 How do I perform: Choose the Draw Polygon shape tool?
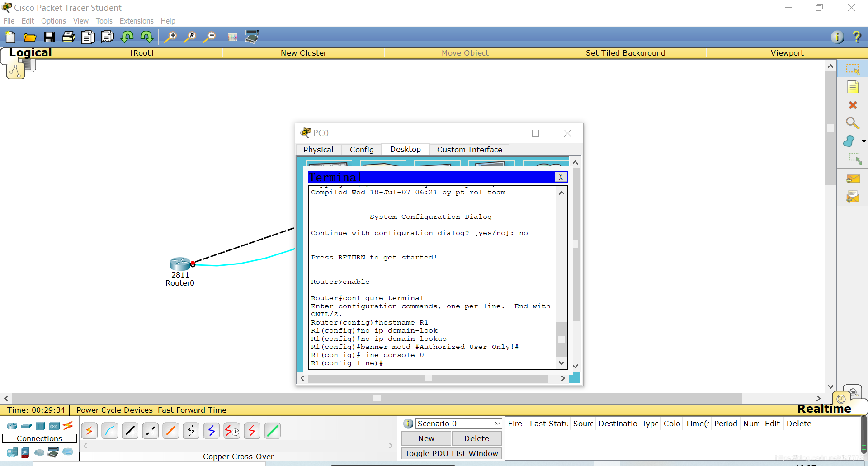(x=849, y=141)
